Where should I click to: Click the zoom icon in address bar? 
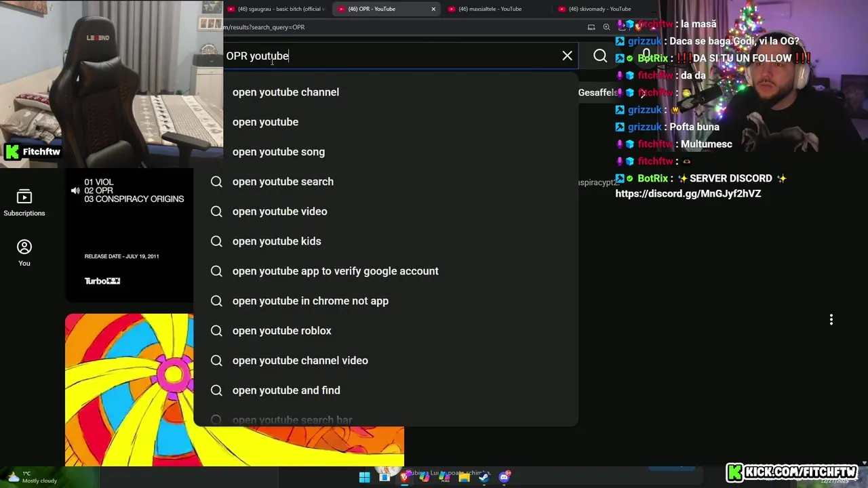(x=606, y=27)
